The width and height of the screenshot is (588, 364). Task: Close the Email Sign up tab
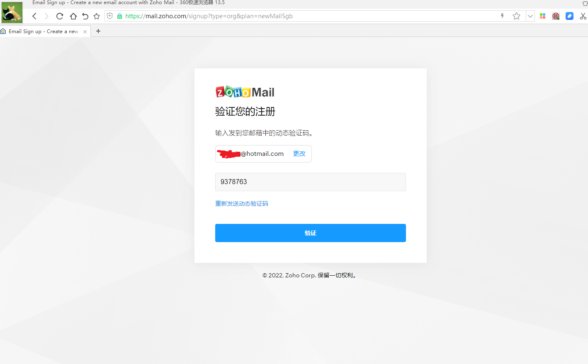[x=85, y=32]
